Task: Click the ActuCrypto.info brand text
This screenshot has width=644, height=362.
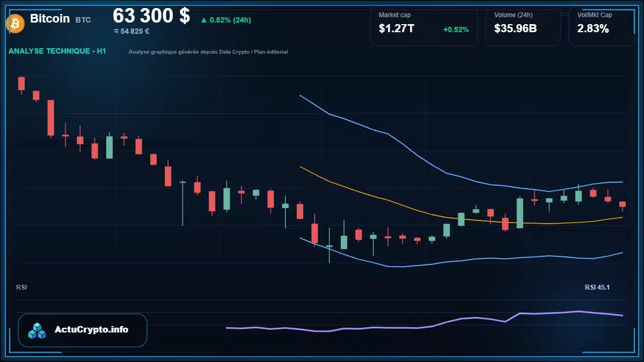Action: (x=92, y=330)
